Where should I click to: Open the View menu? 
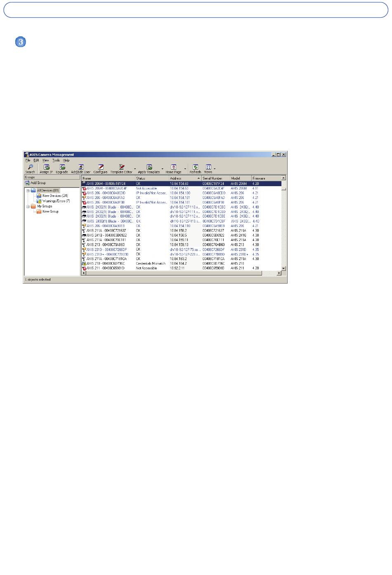click(45, 160)
